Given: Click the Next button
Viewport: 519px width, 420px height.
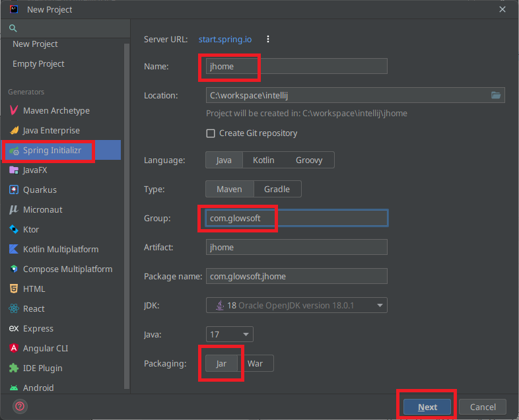Looking at the screenshot, I should (x=427, y=407).
